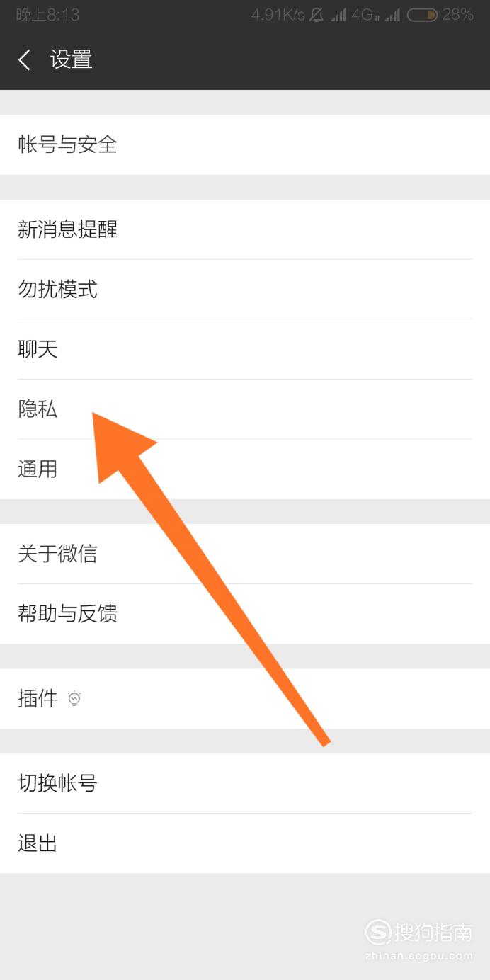Screen dimensions: 490x980
Task: Open 新消息提醒 settings
Action: 245,229
